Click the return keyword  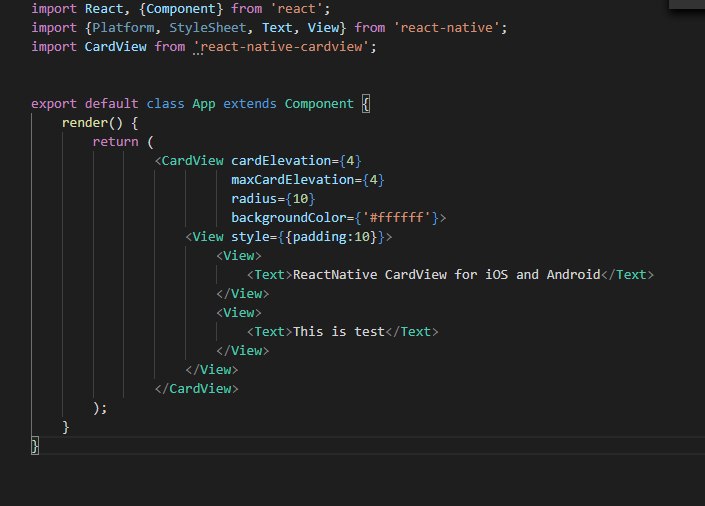(116, 142)
